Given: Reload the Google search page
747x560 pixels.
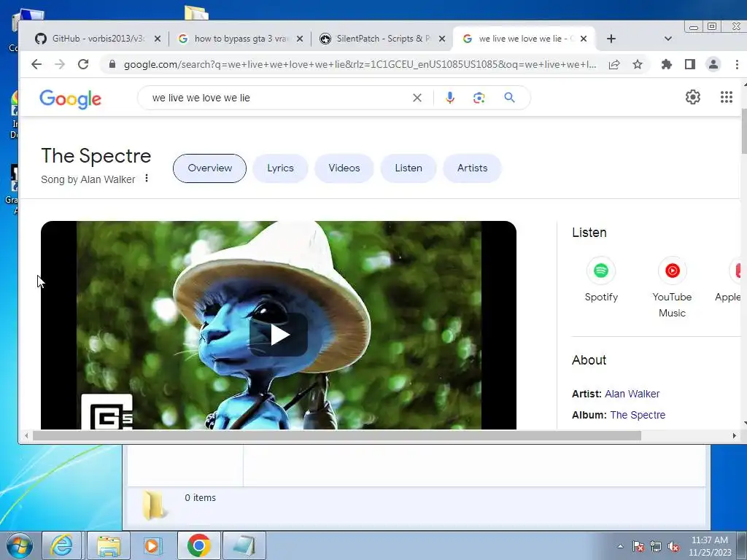Looking at the screenshot, I should pyautogui.click(x=83, y=64).
